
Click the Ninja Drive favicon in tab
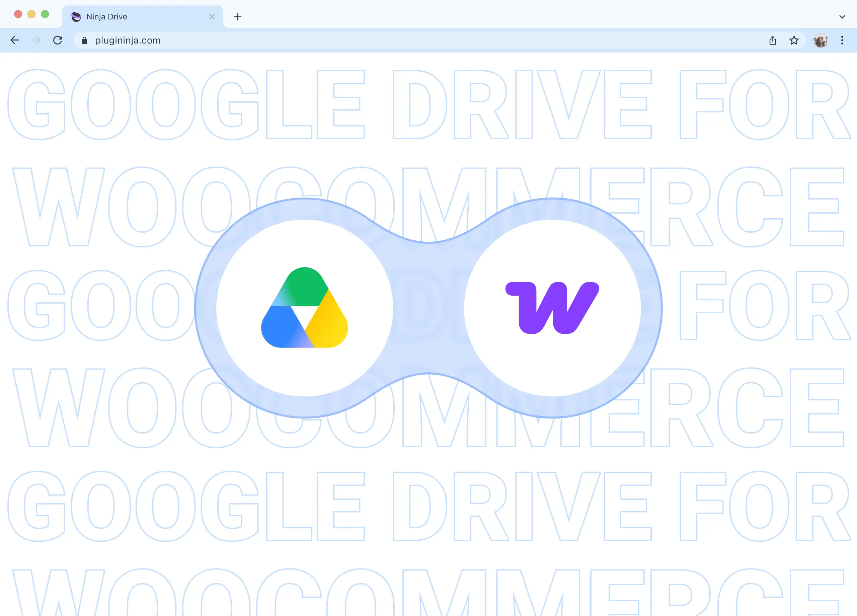pos(76,17)
